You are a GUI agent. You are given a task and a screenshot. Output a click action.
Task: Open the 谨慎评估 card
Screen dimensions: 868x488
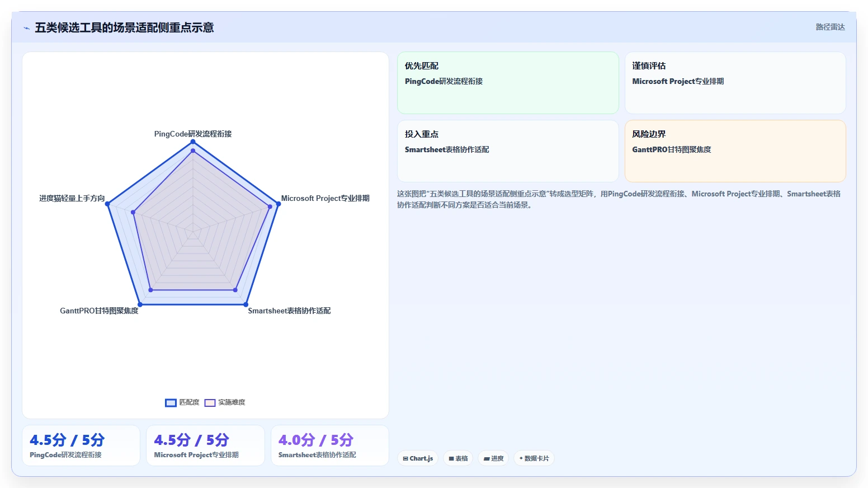(x=735, y=83)
